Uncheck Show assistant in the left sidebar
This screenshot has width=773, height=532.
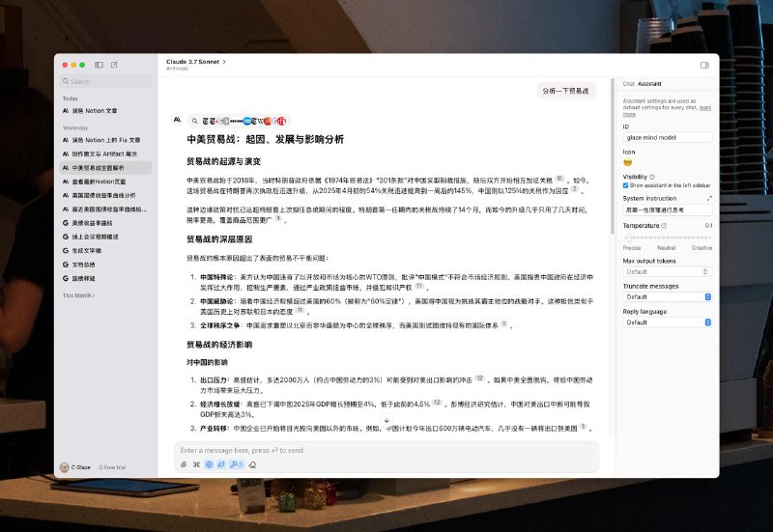pyautogui.click(x=626, y=184)
